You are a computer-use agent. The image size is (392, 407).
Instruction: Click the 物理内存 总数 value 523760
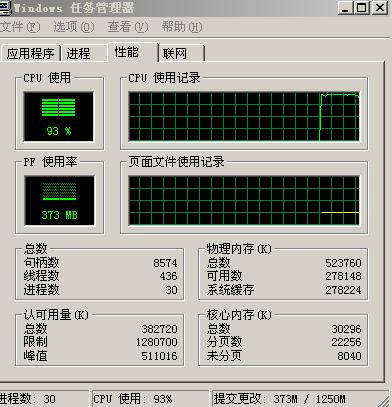pos(343,263)
